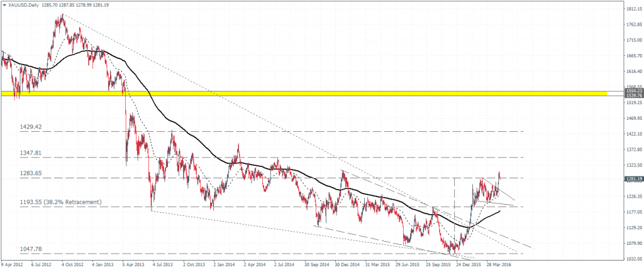Click the 1032.05 price axis value

633,259
